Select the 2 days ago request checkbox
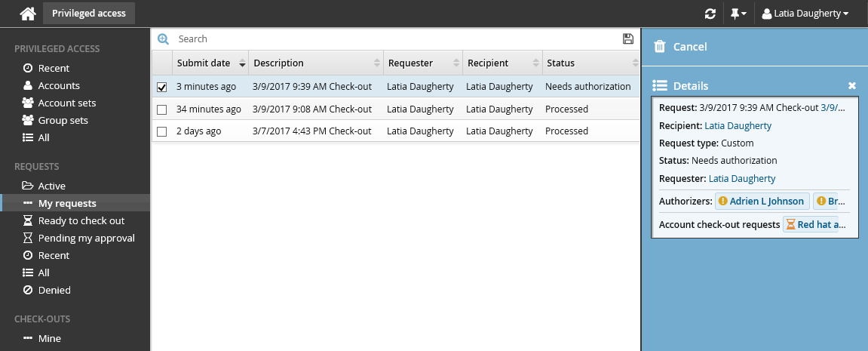The image size is (868, 351). tap(161, 131)
